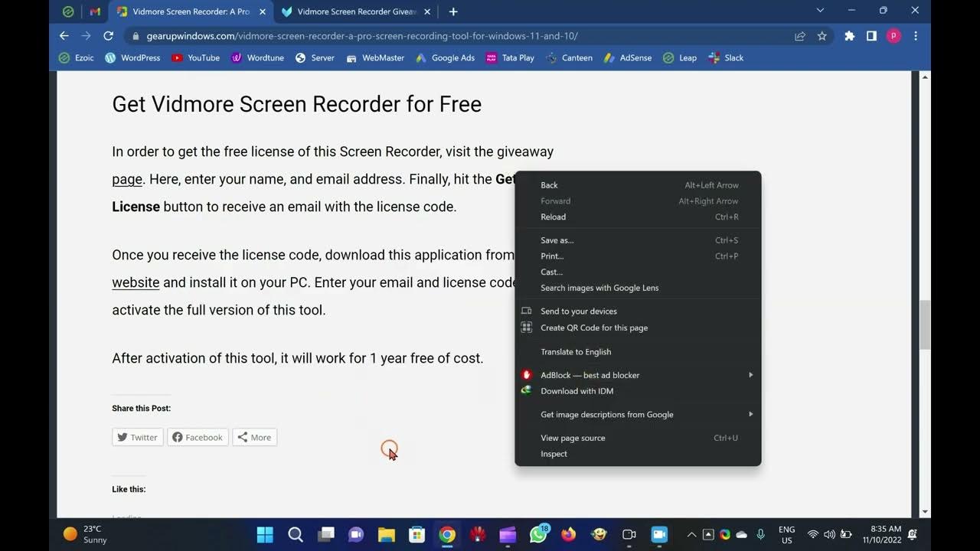Viewport: 980px width, 551px height.
Task: Open the Server bookmark
Action: (x=315, y=58)
